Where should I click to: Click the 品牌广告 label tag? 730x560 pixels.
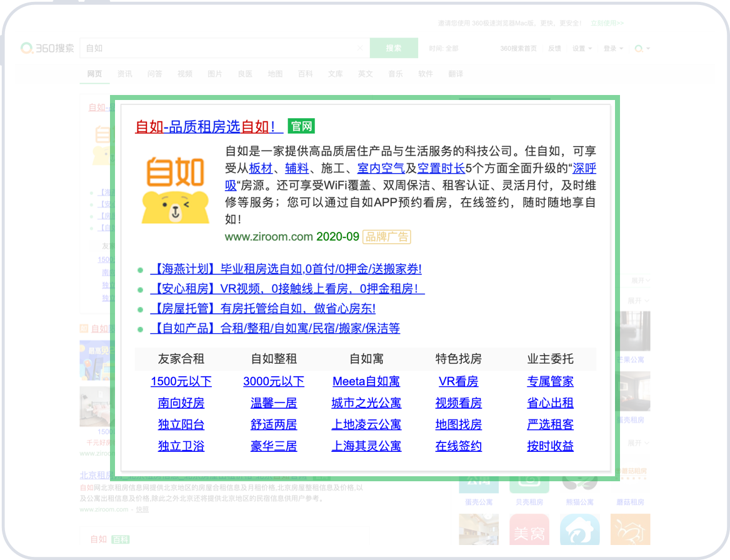(386, 237)
